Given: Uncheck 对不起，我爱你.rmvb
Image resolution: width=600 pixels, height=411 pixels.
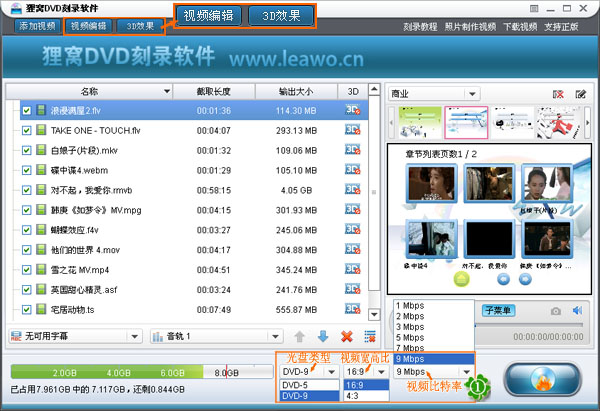Looking at the screenshot, I should 26,190.
